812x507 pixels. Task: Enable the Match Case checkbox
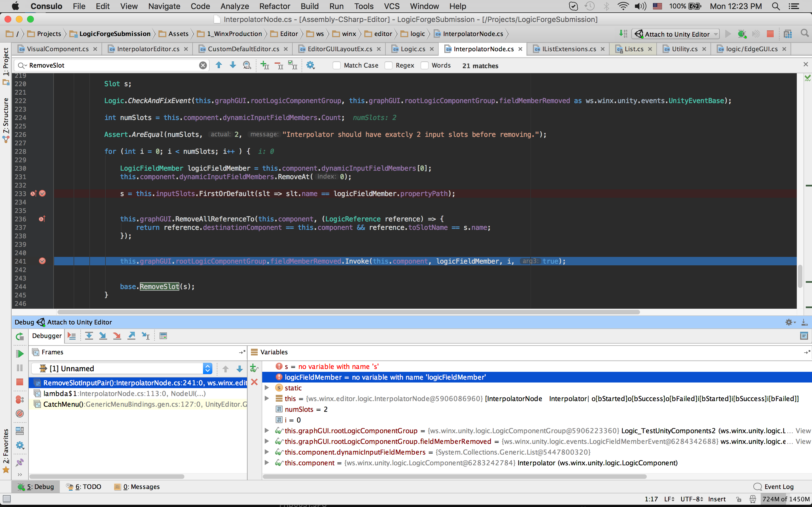pyautogui.click(x=337, y=65)
